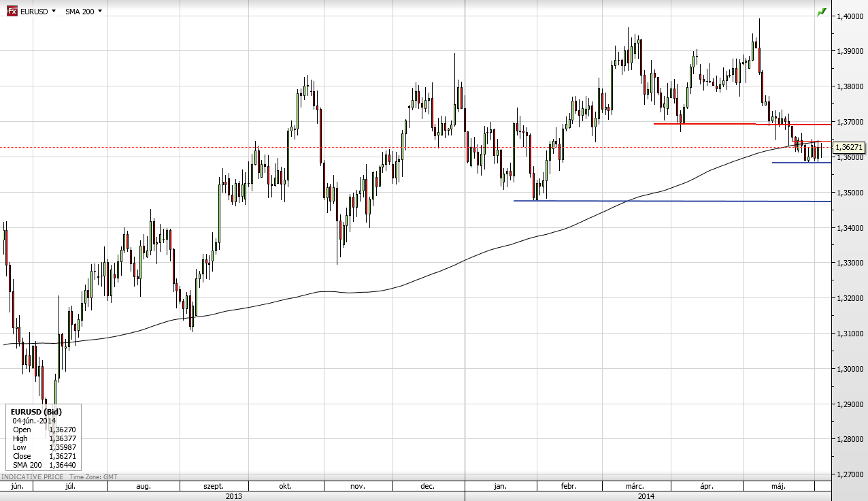The height and width of the screenshot is (501, 868).
Task: Open the EURUSD instrument dropdown
Action: (38, 12)
